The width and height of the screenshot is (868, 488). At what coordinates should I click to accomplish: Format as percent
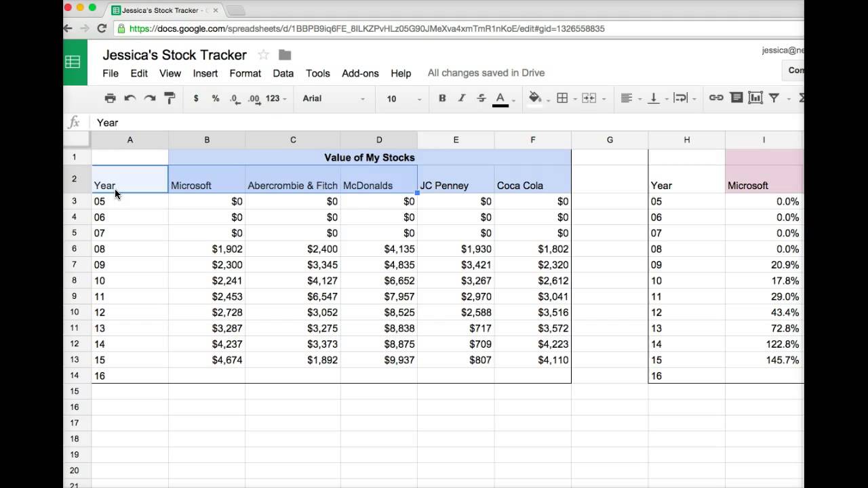tap(216, 98)
